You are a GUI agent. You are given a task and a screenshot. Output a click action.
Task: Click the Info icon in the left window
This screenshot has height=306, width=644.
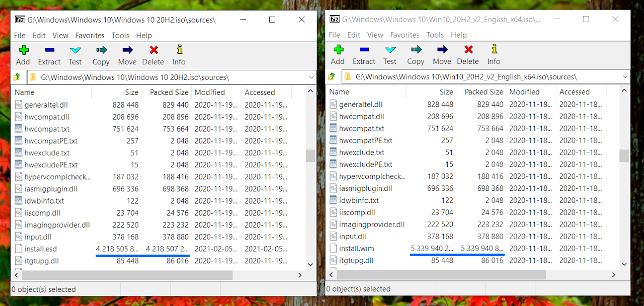(x=179, y=49)
